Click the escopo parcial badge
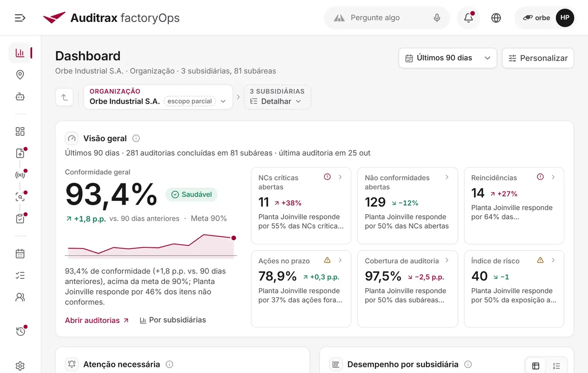The height and width of the screenshot is (373, 588). point(190,101)
